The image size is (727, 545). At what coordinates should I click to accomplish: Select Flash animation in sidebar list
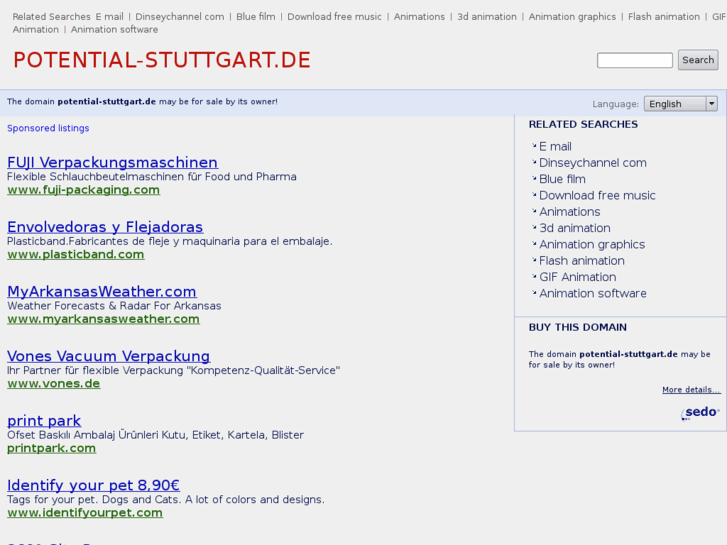pos(581,261)
